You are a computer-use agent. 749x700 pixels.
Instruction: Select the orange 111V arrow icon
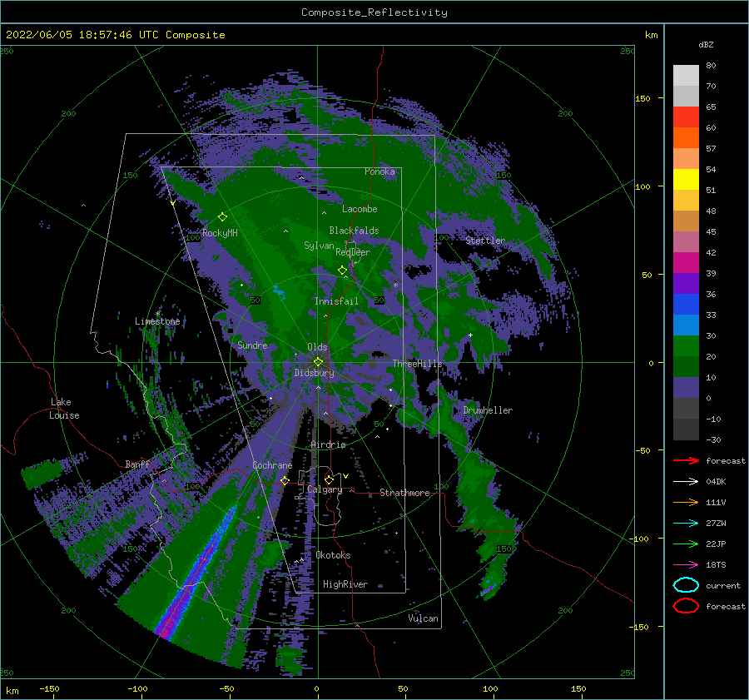(x=686, y=502)
